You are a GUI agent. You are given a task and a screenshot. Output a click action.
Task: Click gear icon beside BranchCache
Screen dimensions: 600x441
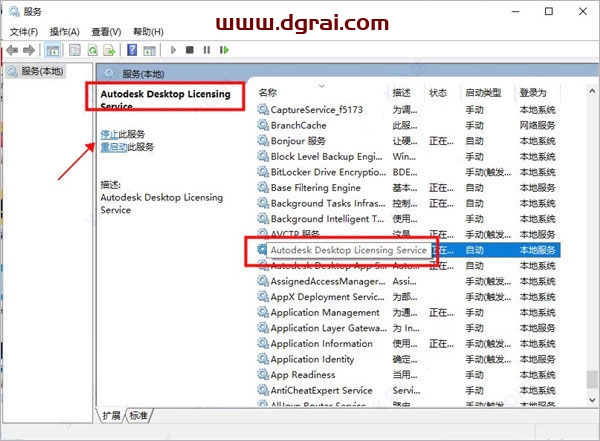(263, 125)
